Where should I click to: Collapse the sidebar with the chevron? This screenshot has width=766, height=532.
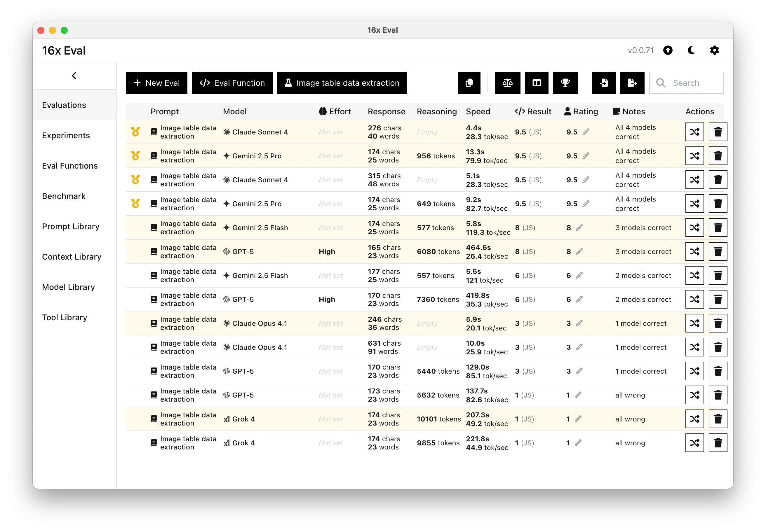pos(74,76)
